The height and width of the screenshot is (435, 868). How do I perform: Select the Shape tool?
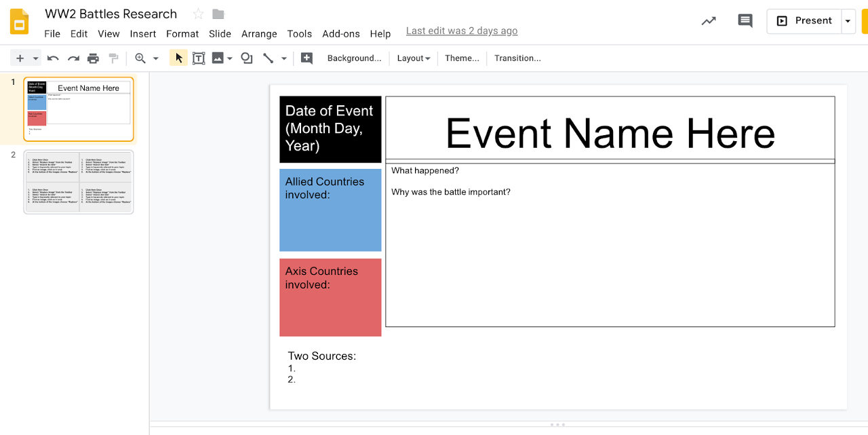point(247,58)
